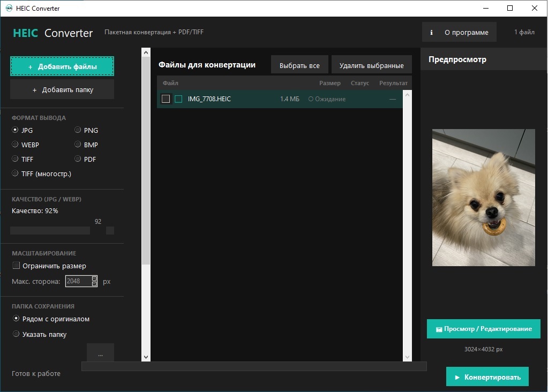Select the PNG output format
548x392 pixels.
point(78,130)
